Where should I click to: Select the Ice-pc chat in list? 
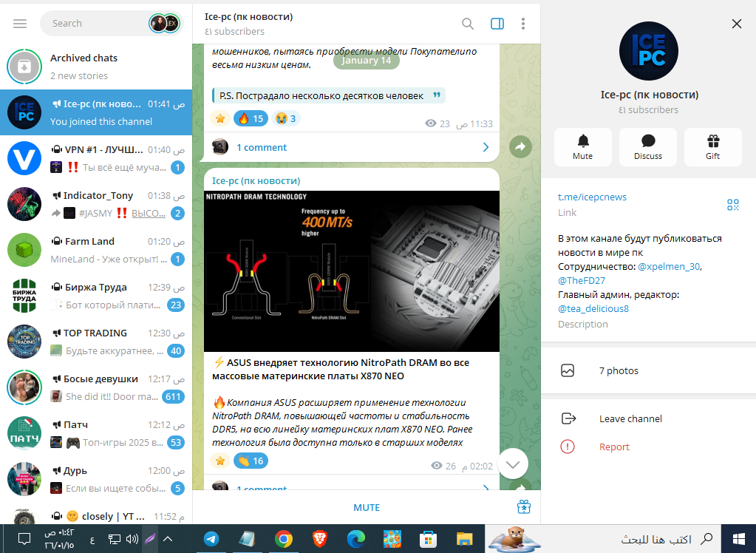pyautogui.click(x=96, y=112)
